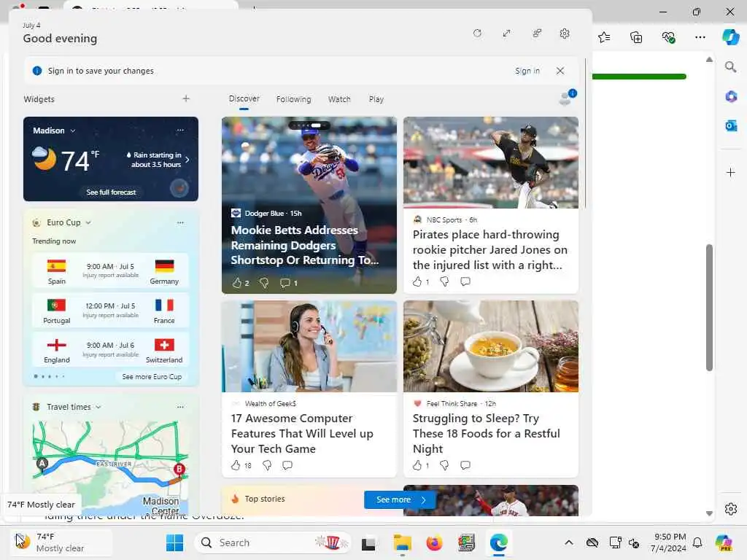
Task: Expand the Travel times widget dropdown
Action: pyautogui.click(x=98, y=407)
